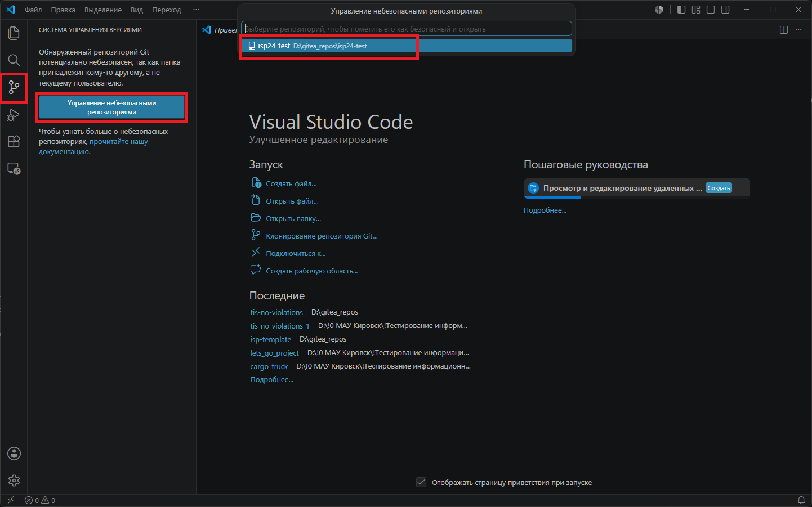Open the Выделение menu

[x=103, y=10]
